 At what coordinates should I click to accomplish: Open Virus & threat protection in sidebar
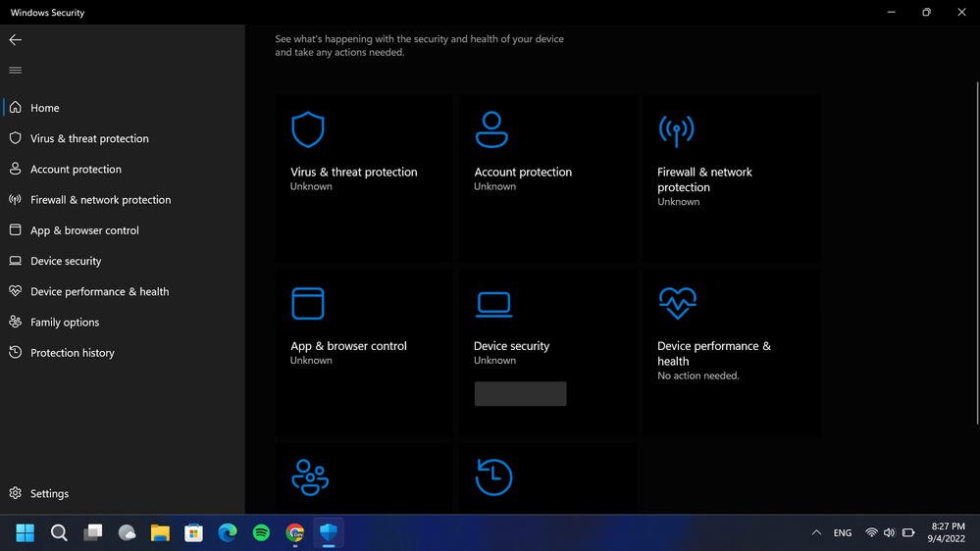pyautogui.click(x=123, y=138)
